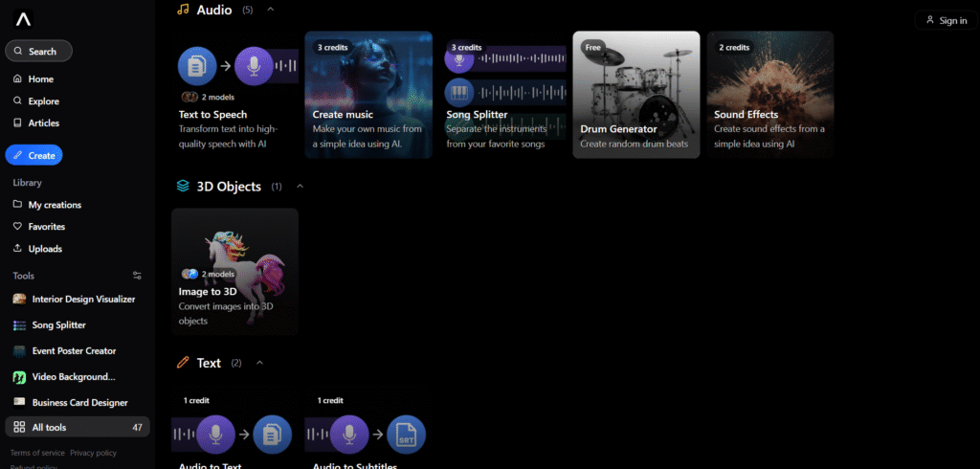Open the Create music card
The width and height of the screenshot is (980, 469).
[368, 95]
